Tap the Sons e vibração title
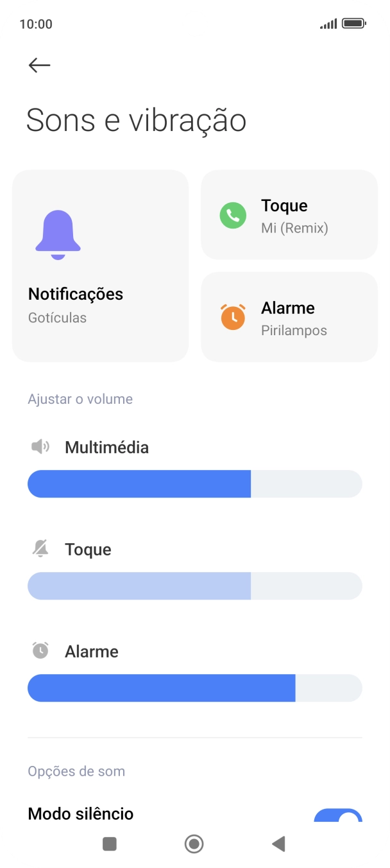 click(x=135, y=120)
